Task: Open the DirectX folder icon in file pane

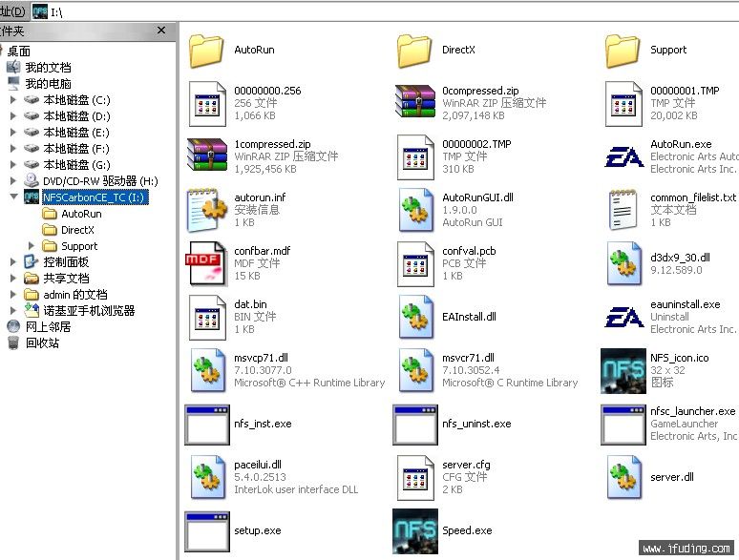Action: [414, 51]
